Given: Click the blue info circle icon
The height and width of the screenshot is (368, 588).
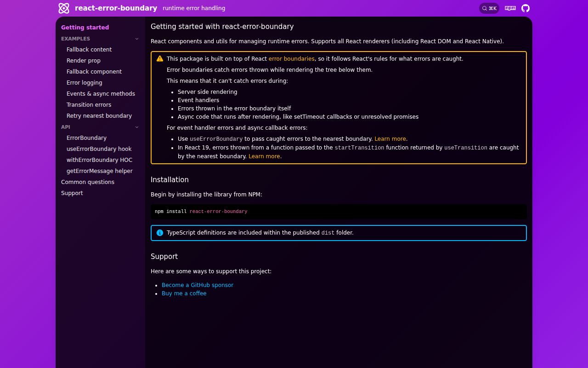Looking at the screenshot, I should [x=160, y=233].
